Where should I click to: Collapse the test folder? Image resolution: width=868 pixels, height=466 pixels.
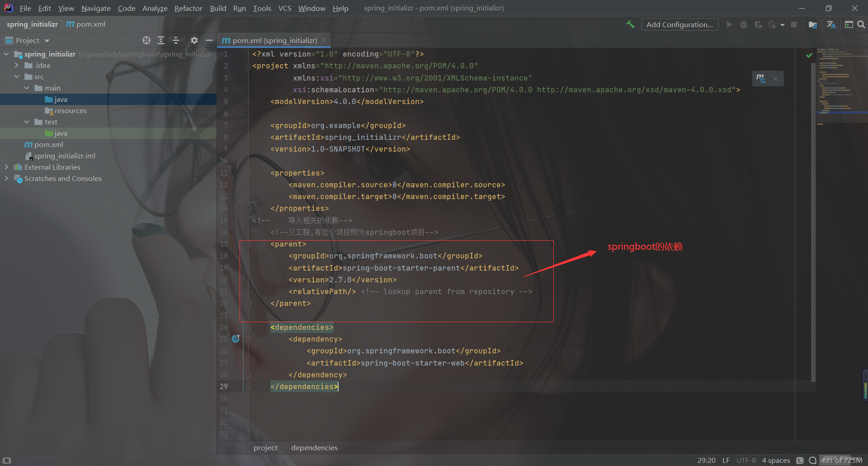(x=27, y=122)
